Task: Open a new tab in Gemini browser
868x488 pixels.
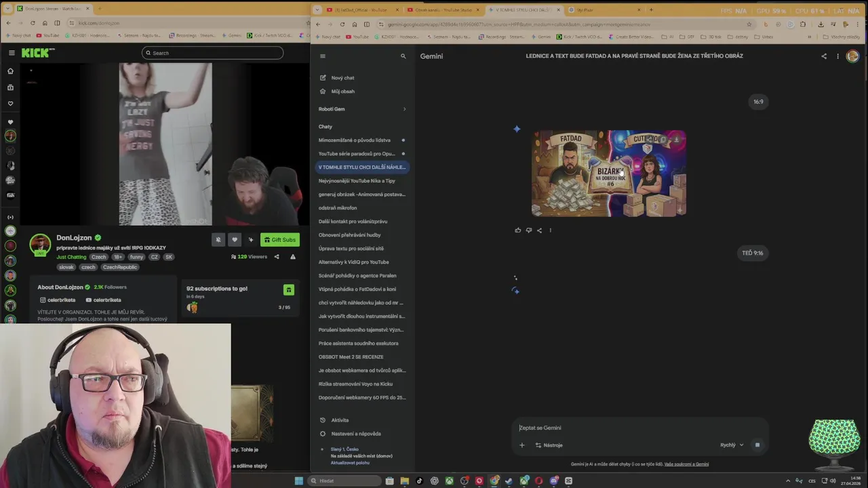Action: 651,9
